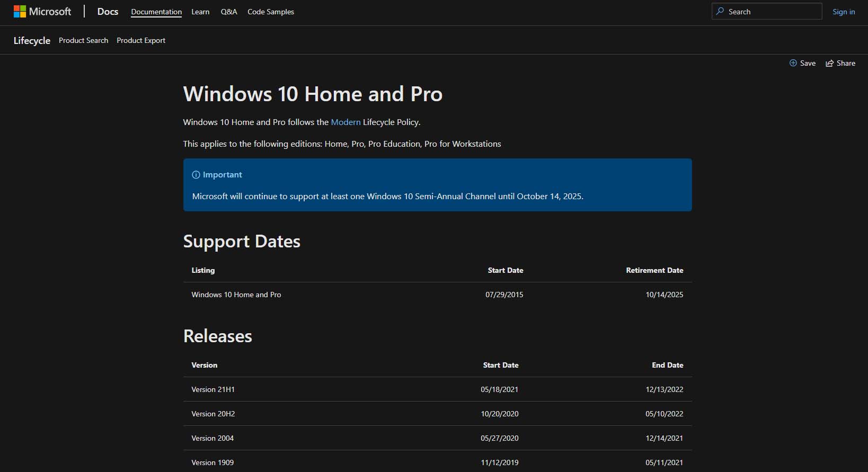868x472 pixels.
Task: Open Product Search
Action: point(83,40)
